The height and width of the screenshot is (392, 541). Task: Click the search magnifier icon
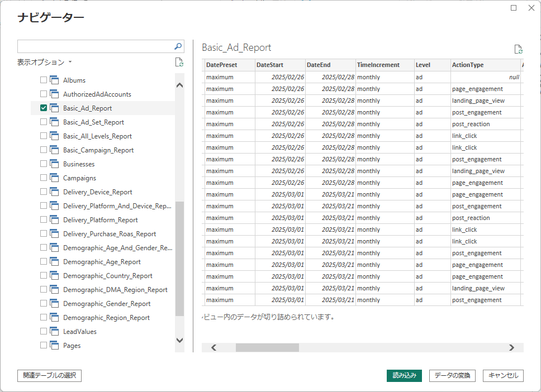178,46
